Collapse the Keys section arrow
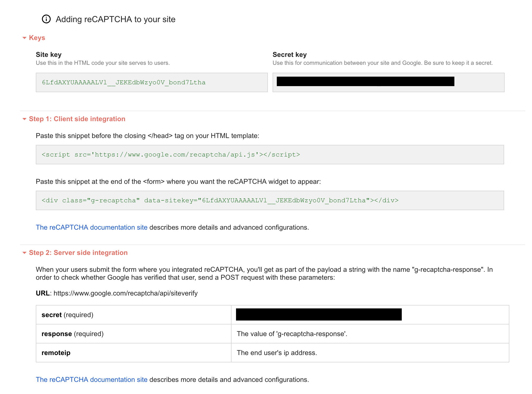This screenshot has height=394, width=532. coord(24,38)
